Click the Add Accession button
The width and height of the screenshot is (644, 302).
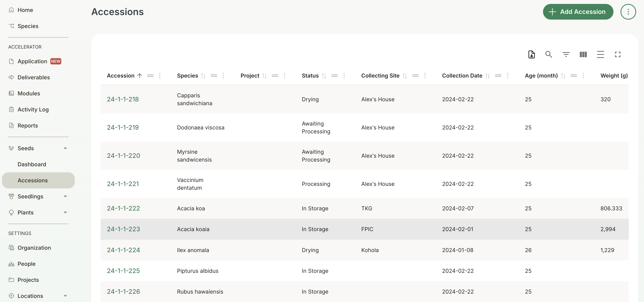(578, 12)
